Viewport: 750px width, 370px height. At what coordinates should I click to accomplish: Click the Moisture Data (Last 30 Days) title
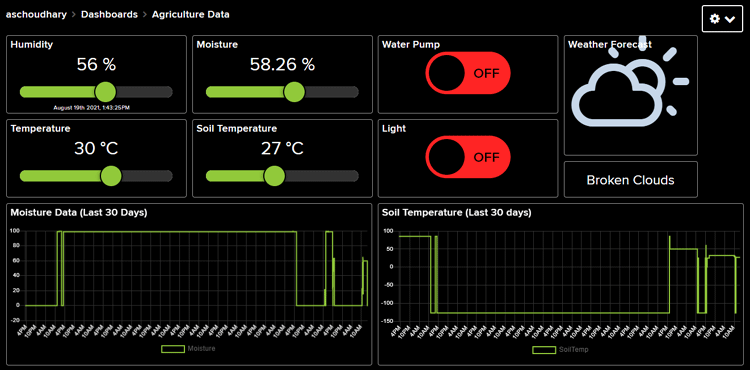[x=79, y=213]
